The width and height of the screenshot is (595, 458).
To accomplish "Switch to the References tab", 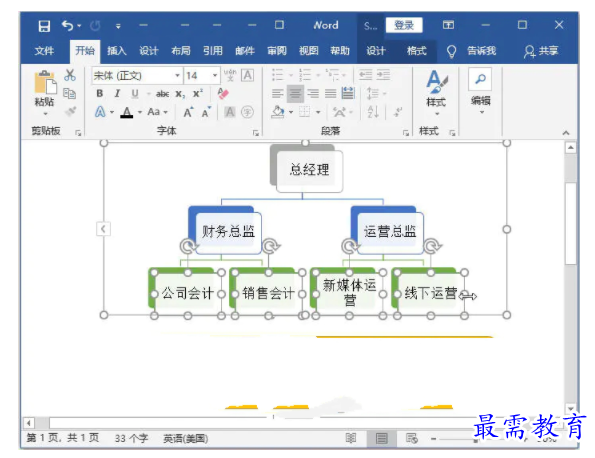I will tap(212, 50).
